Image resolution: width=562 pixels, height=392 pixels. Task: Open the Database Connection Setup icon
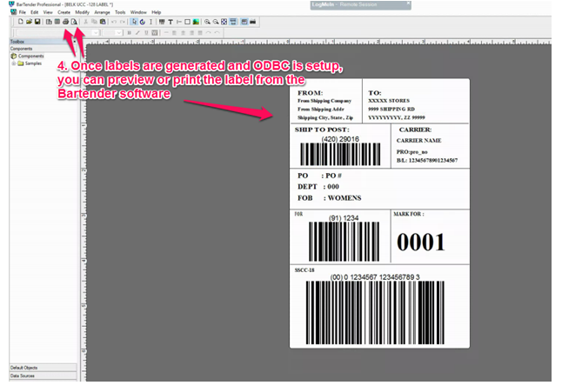pos(57,22)
